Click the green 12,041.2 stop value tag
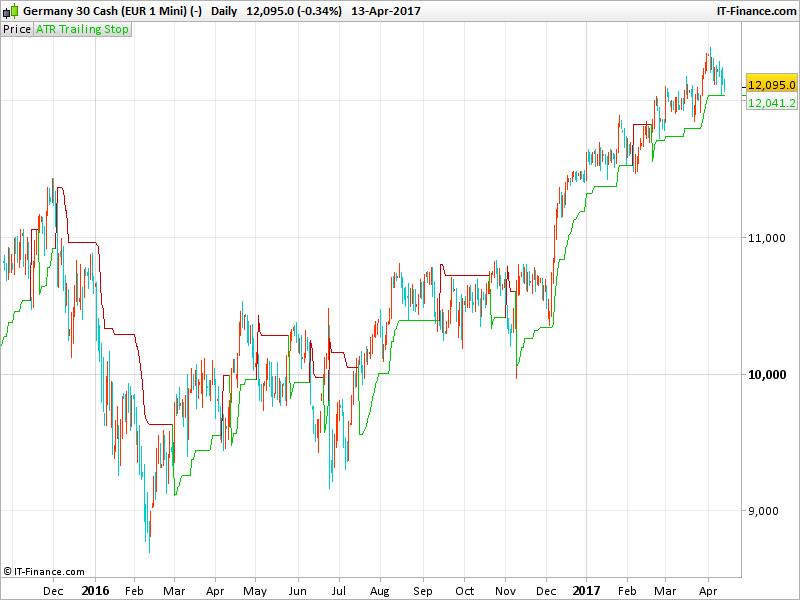Viewport: 800px width, 600px height. tap(771, 103)
